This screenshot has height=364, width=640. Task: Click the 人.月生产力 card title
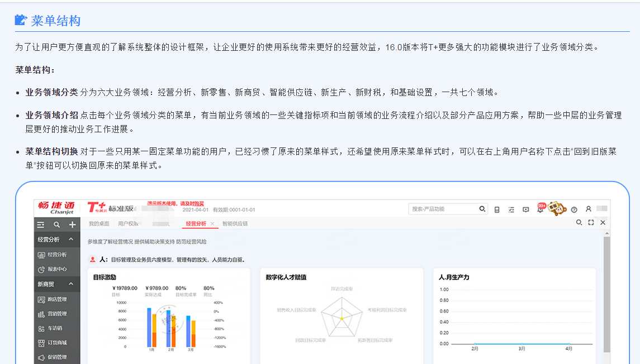[454, 277]
